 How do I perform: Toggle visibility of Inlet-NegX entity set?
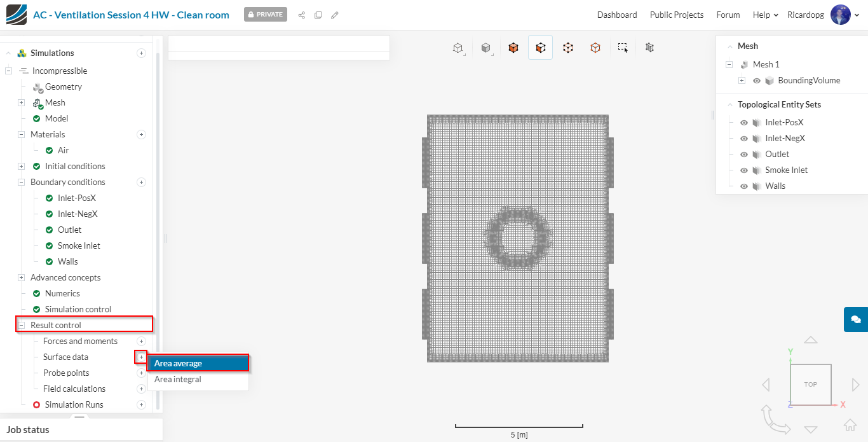pos(744,139)
